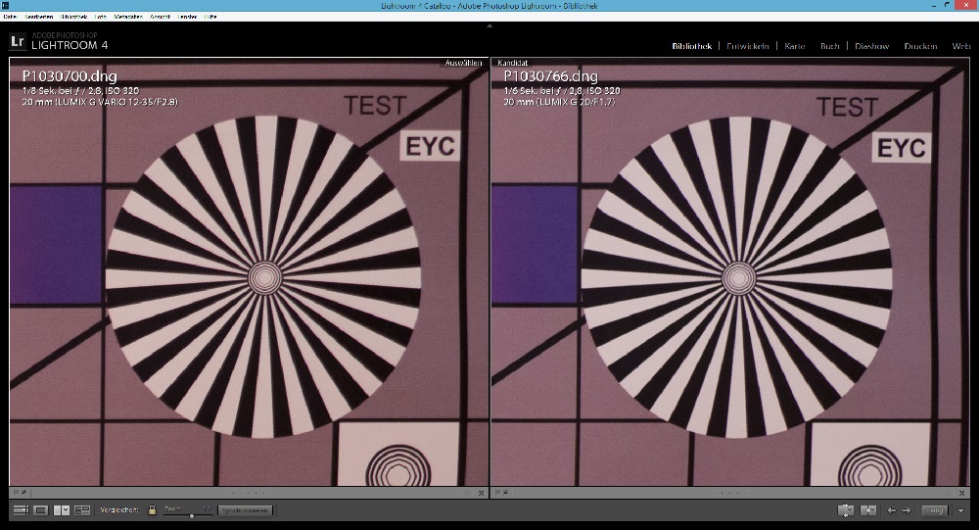Switch to the Diashow module
This screenshot has height=530, width=980.
[x=871, y=46]
